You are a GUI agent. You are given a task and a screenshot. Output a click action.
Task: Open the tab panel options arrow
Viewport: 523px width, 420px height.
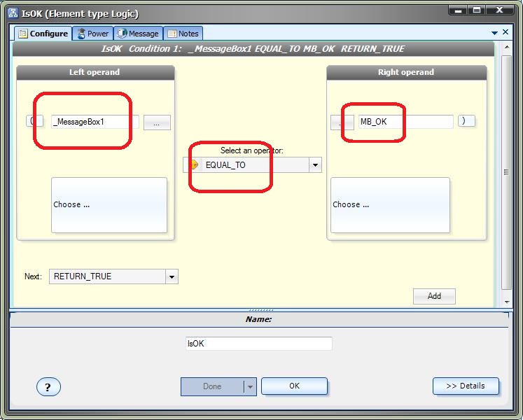[x=495, y=33]
